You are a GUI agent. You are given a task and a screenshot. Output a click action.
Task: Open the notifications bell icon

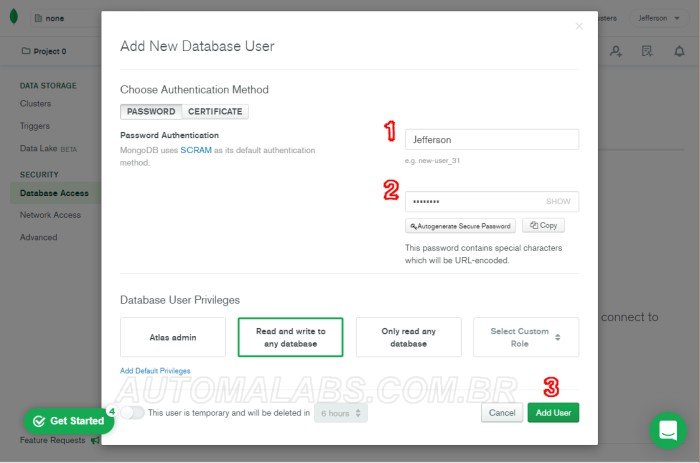point(679,51)
